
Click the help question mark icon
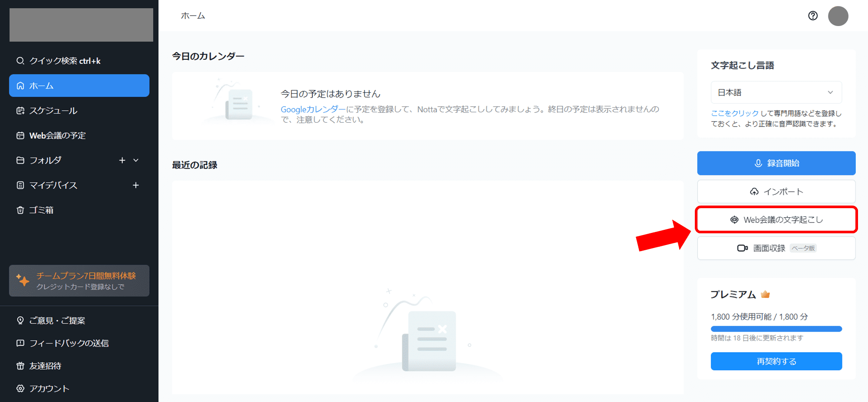(813, 16)
